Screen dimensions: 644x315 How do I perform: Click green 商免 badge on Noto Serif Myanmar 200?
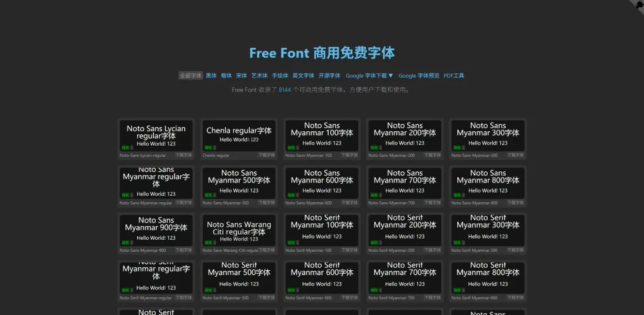374,243
